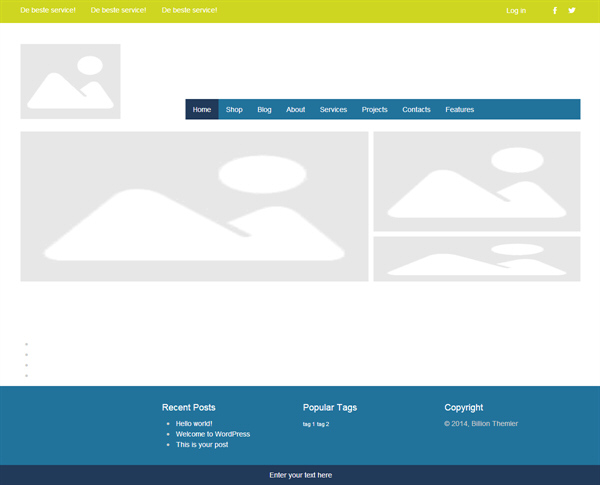Viewport: 600px width, 485px height.
Task: Open the 'Welcome to WordPress' post
Action: 213,434
